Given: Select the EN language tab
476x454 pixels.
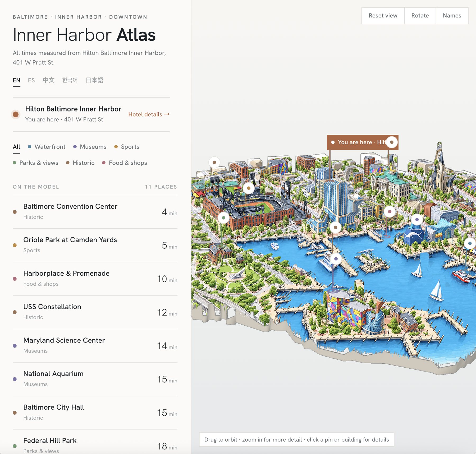Looking at the screenshot, I should click(16, 80).
